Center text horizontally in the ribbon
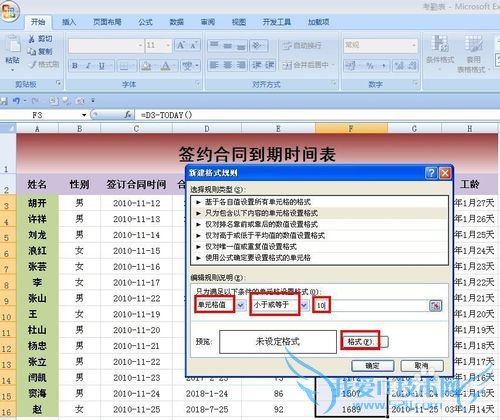This screenshot has height=420, width=500. pos(228,65)
